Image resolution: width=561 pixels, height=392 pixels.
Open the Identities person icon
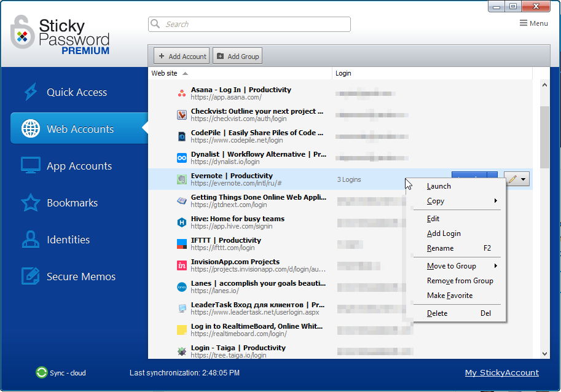click(x=31, y=239)
